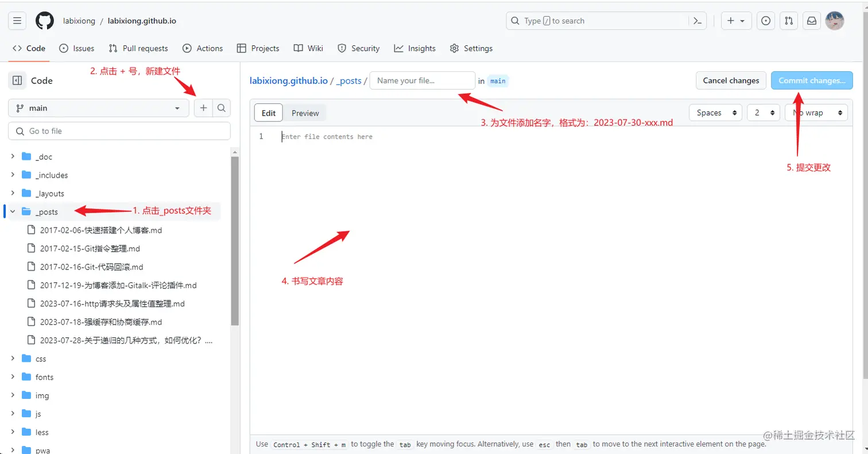
Task: Open the Projects tab
Action: tap(258, 48)
